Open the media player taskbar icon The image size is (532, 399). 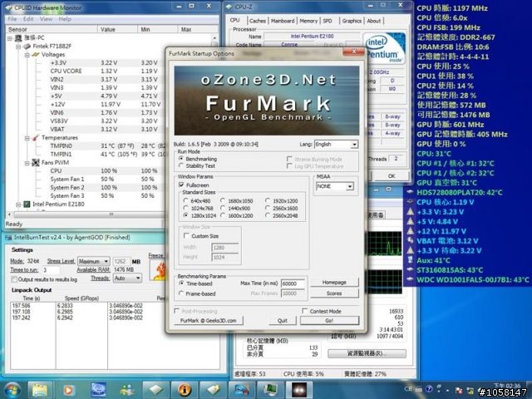click(69, 390)
